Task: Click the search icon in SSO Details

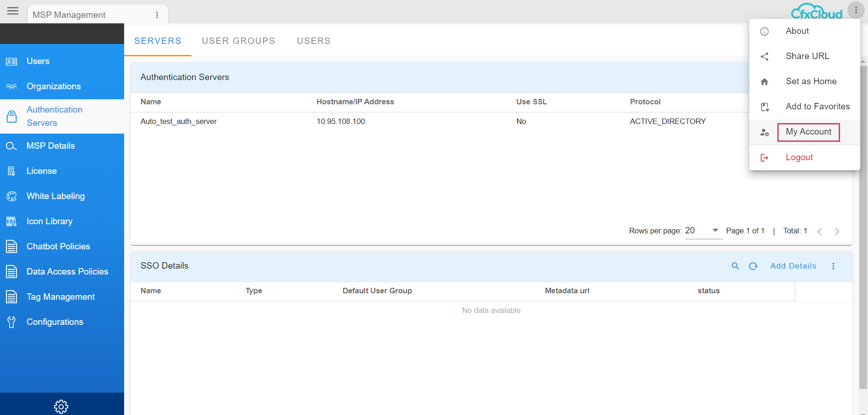Action: [735, 266]
